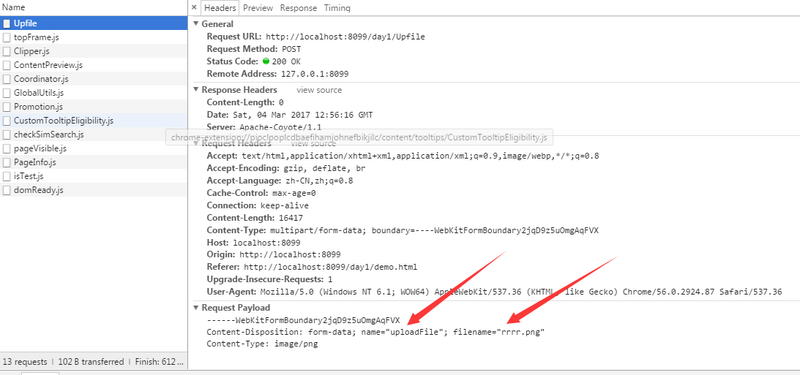Viewport: 800px width, 375px height.
Task: Click file icon beside Promotion.js
Action: point(7,107)
